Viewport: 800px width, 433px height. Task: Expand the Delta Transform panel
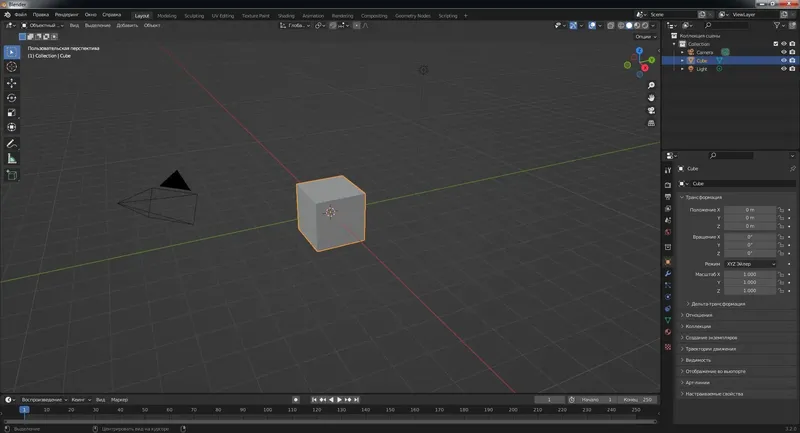(x=717, y=304)
